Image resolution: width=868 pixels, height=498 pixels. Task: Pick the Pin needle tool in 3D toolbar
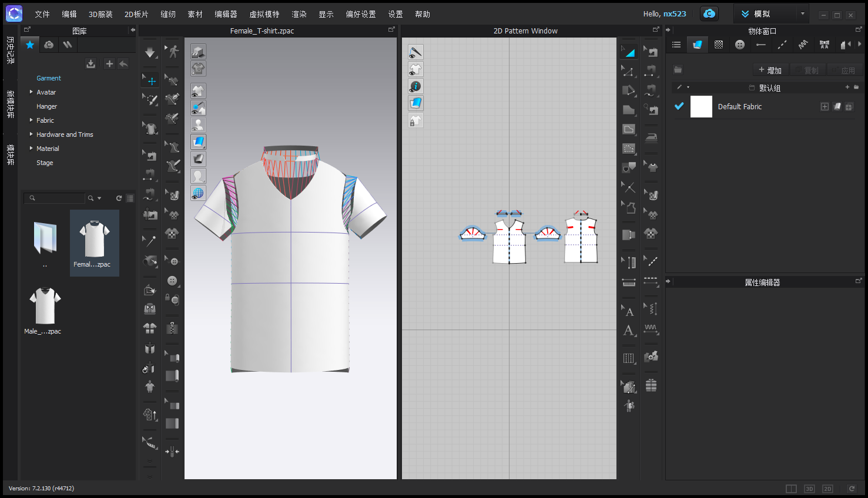coord(150,241)
